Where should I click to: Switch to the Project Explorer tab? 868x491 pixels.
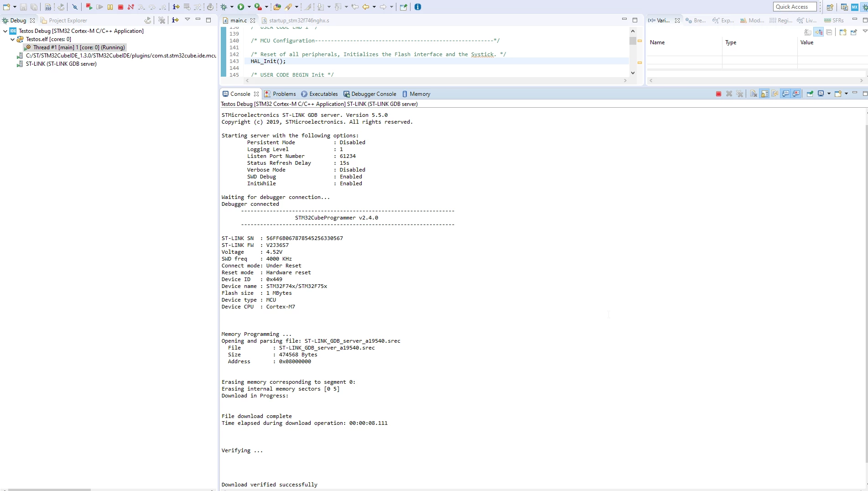[63, 21]
